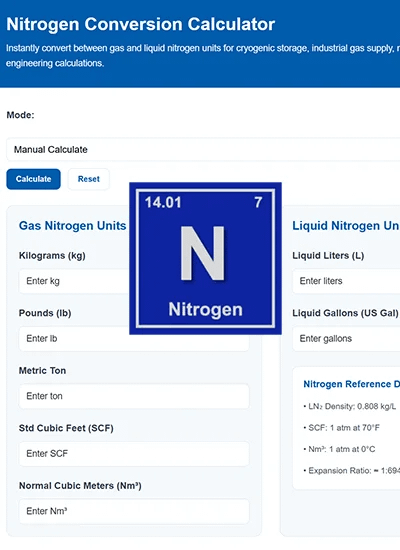Click the Normal Cubic Meters Nm³ field
Viewport: 400px width, 550px height.
pyautogui.click(x=134, y=511)
